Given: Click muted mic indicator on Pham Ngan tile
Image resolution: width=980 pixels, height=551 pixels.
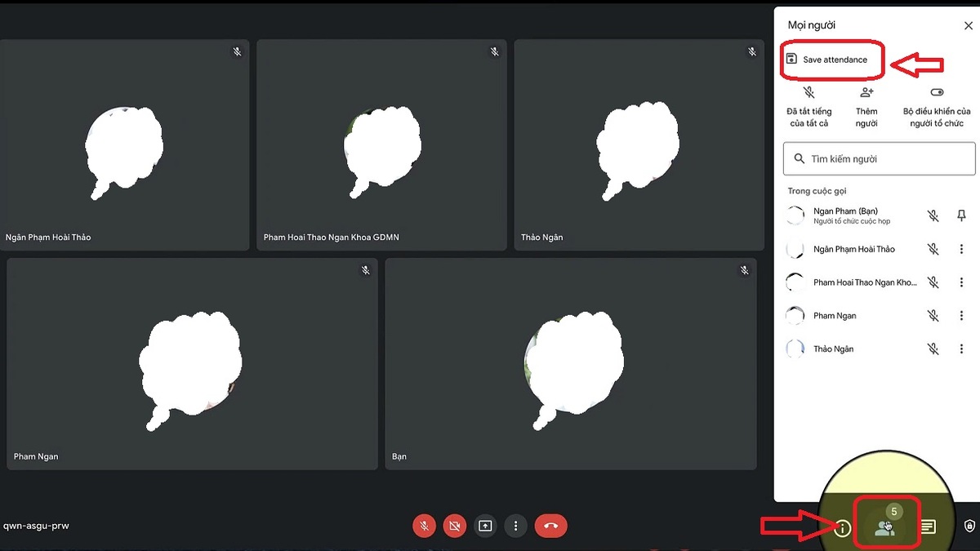Looking at the screenshot, I should pos(366,270).
